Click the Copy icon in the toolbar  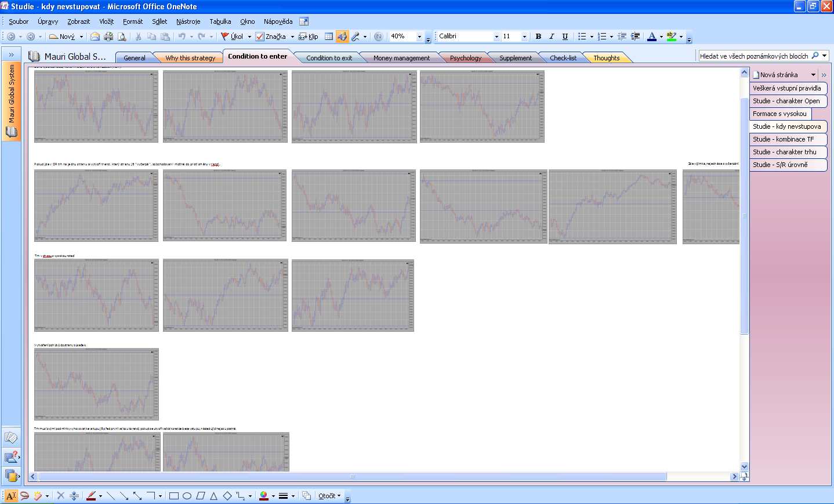tap(152, 37)
